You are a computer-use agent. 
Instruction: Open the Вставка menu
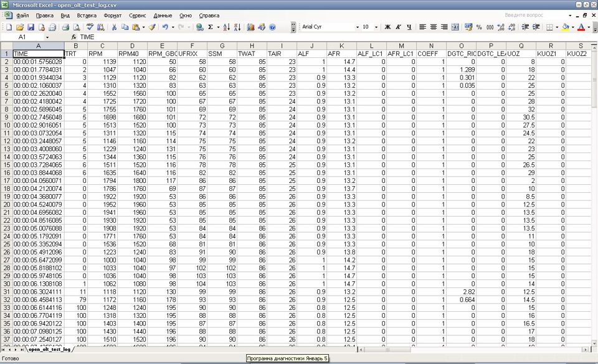87,16
